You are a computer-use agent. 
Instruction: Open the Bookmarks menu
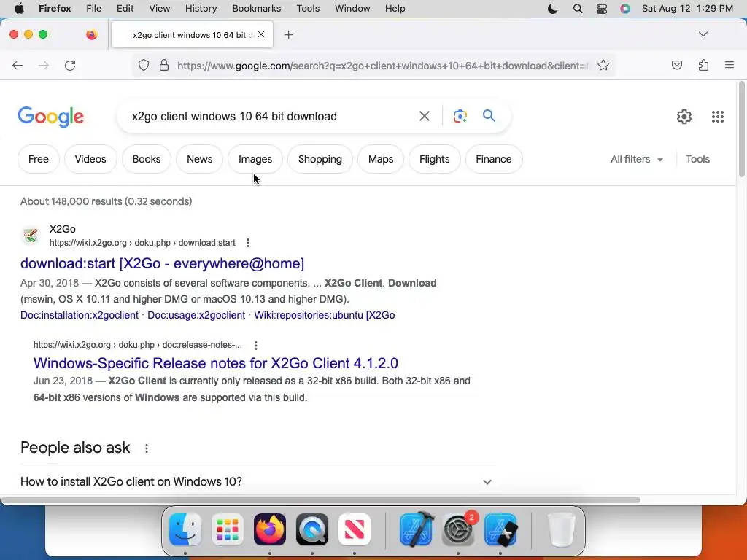(x=256, y=9)
